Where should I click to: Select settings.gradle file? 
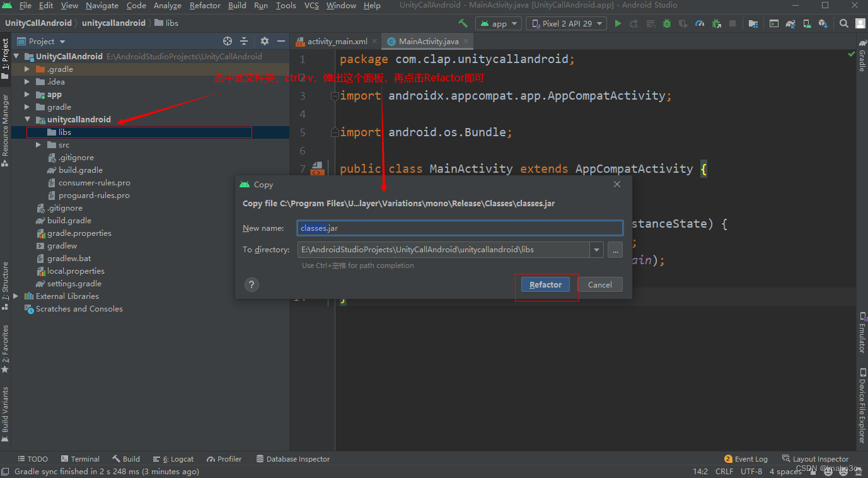click(69, 284)
